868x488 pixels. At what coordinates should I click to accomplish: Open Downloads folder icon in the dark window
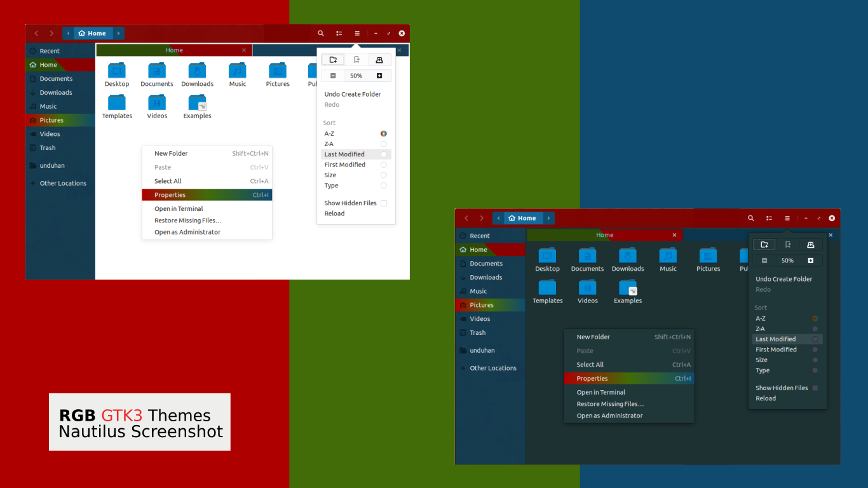point(628,255)
